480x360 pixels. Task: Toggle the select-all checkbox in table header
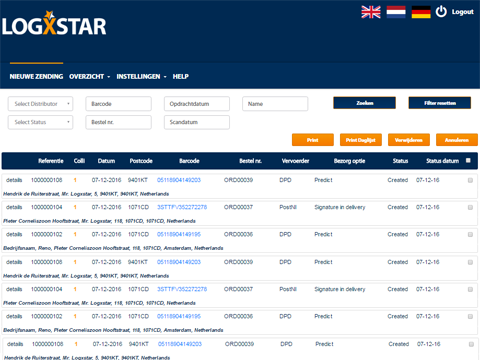(468, 161)
